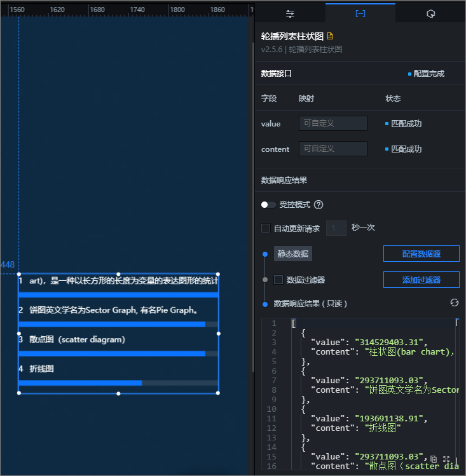Click the version text v2.5.6
Viewport: 466px width, 476px height.
coord(271,49)
